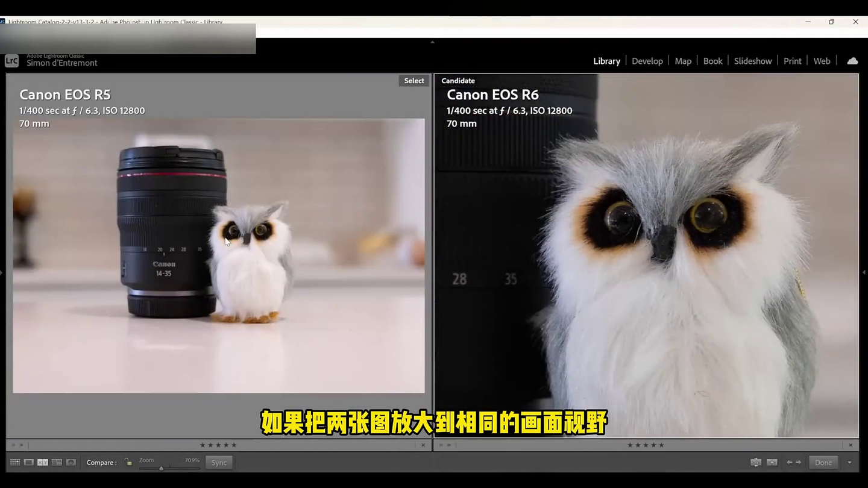Expand the hidden top panel arrow
The width and height of the screenshot is (868, 488).
tap(432, 42)
